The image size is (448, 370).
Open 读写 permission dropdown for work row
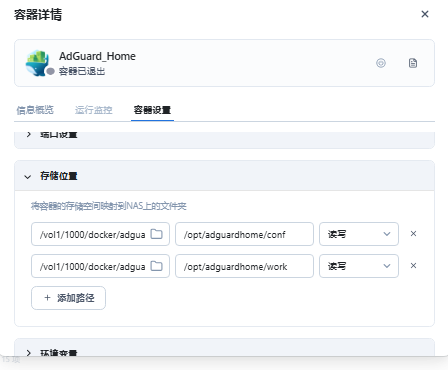coord(359,266)
